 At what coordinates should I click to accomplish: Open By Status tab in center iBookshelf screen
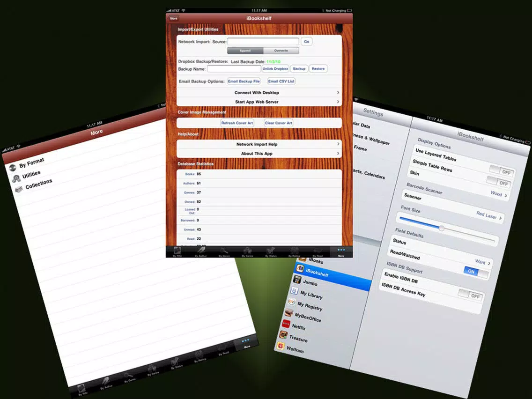click(x=271, y=252)
